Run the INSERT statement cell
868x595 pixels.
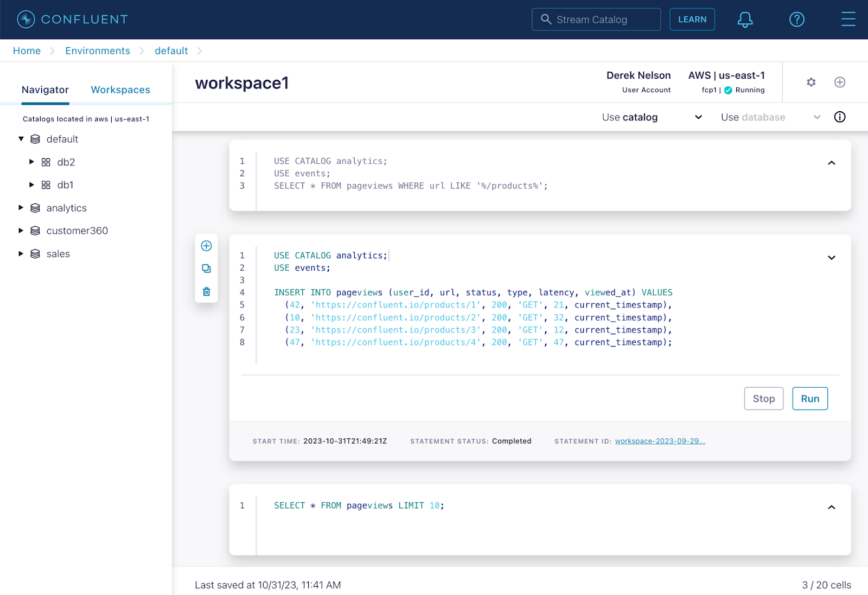[810, 399]
